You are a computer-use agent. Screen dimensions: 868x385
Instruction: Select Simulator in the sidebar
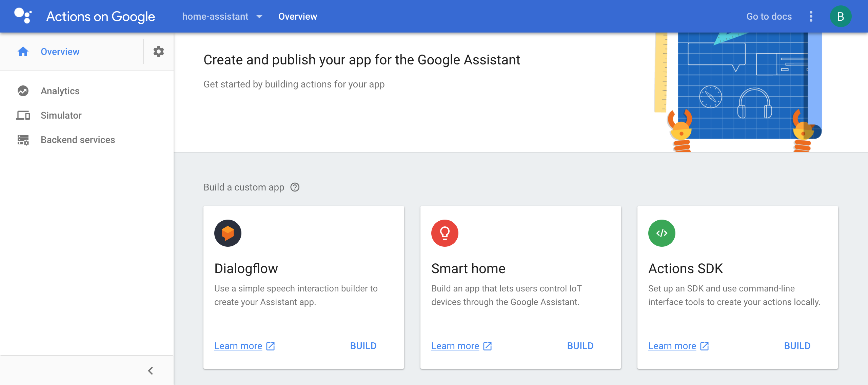[61, 115]
